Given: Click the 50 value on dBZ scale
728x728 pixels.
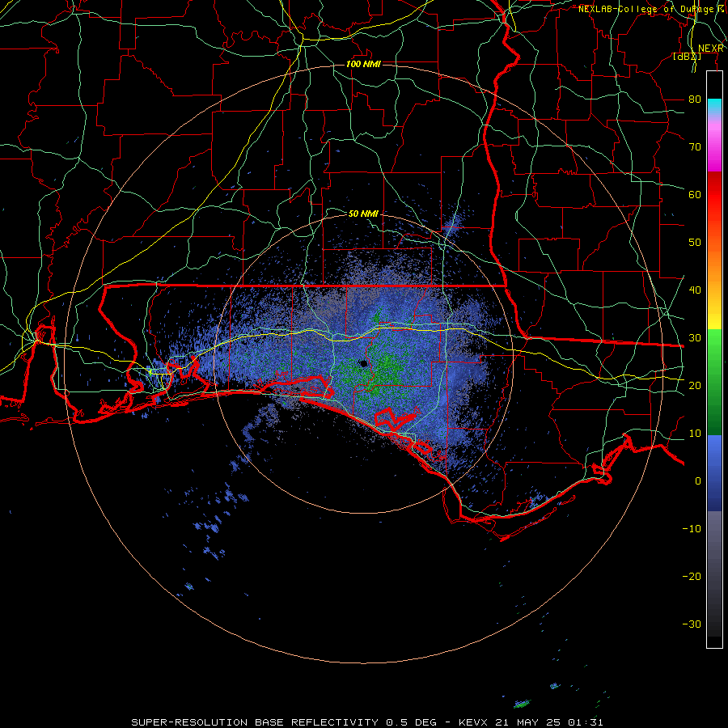Looking at the screenshot, I should click(695, 243).
